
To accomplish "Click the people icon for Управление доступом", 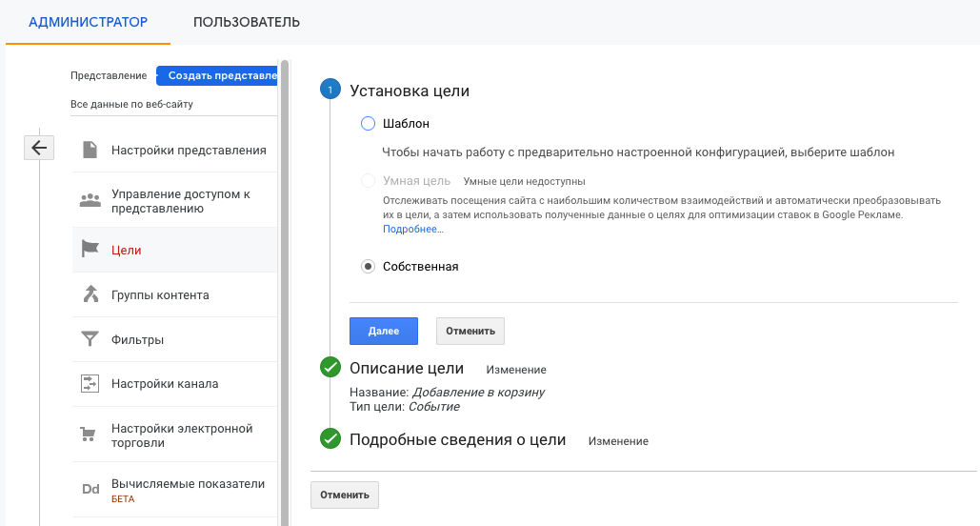I will coord(90,200).
